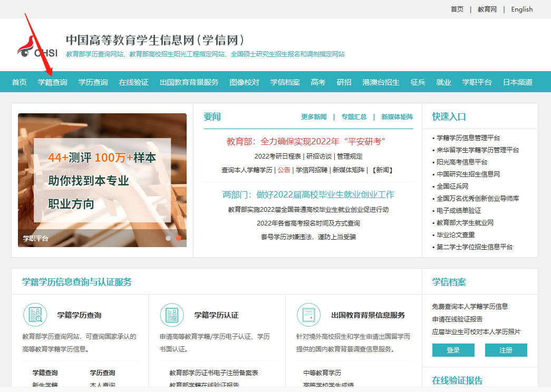Click the 学职平台 banner image

[x=102, y=180]
